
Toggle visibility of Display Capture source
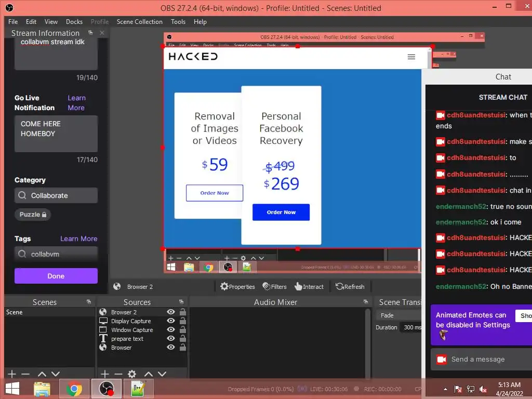[x=171, y=321]
